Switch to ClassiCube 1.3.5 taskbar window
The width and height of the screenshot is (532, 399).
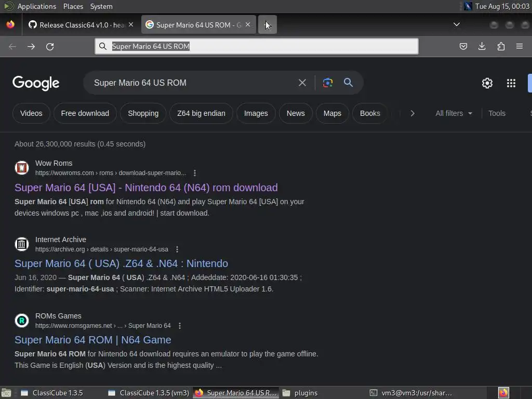(52, 393)
